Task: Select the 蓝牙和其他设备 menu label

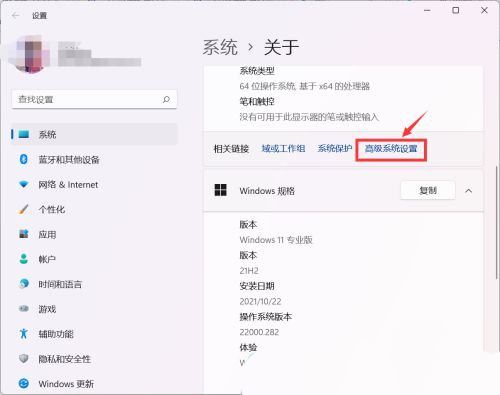Action: click(69, 160)
